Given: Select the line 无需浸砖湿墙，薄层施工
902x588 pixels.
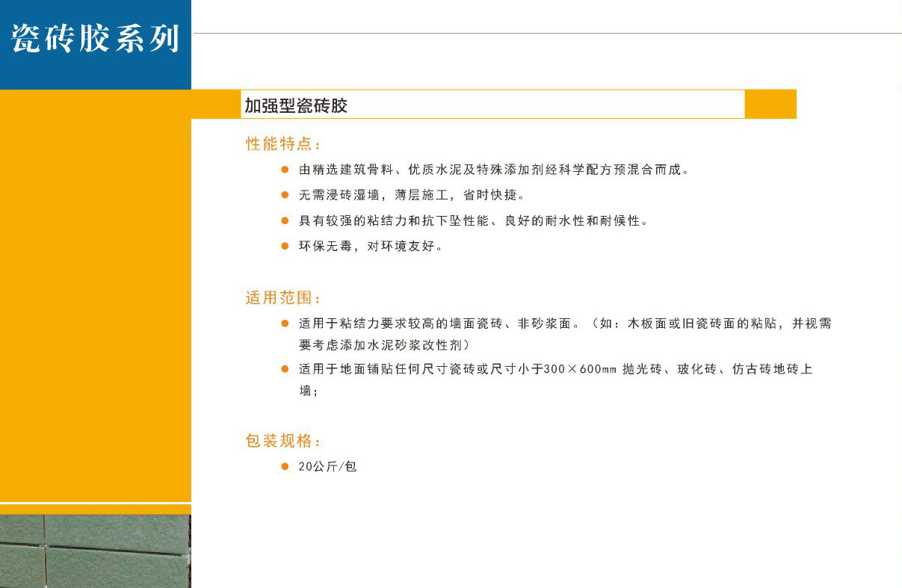Looking at the screenshot, I should (412, 195).
